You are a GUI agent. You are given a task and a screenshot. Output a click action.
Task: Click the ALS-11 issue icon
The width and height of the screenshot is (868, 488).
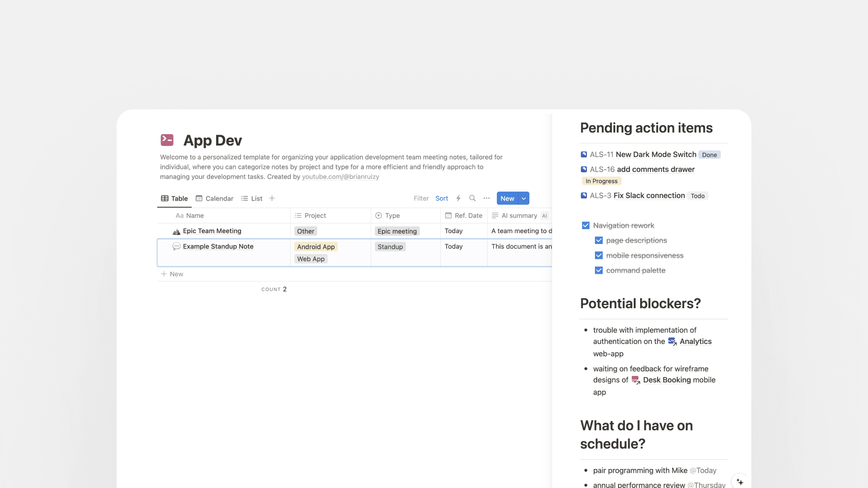tap(584, 155)
